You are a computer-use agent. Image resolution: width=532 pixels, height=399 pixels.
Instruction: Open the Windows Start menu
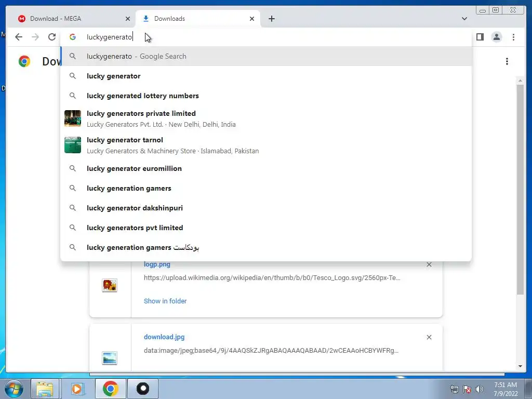click(x=14, y=389)
